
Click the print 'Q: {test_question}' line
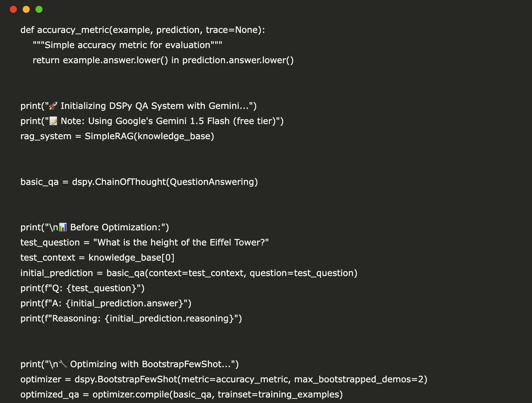pyautogui.click(x=82, y=288)
